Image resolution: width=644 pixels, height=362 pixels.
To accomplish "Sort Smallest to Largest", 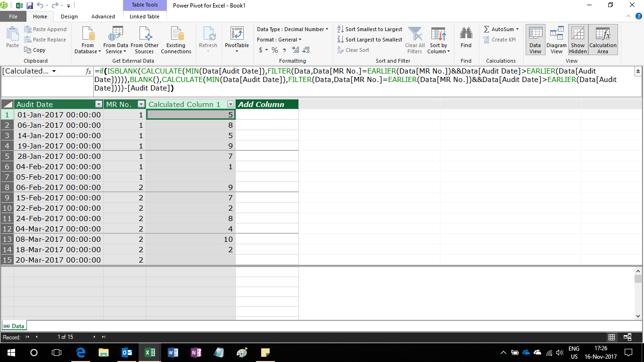I will click(370, 29).
